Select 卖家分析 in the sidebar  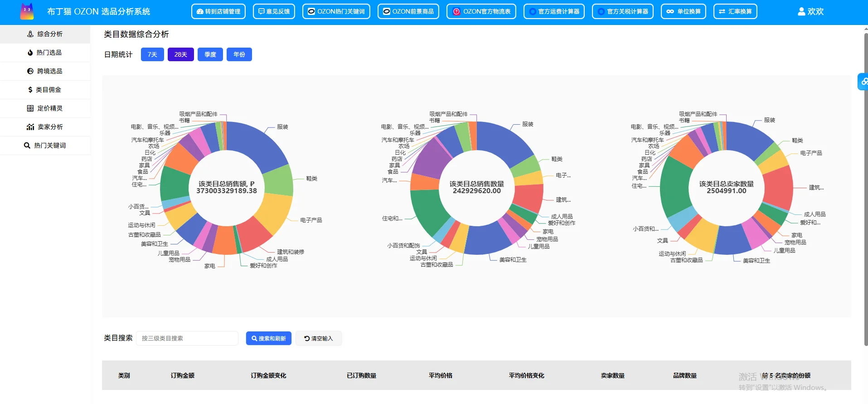pos(45,127)
